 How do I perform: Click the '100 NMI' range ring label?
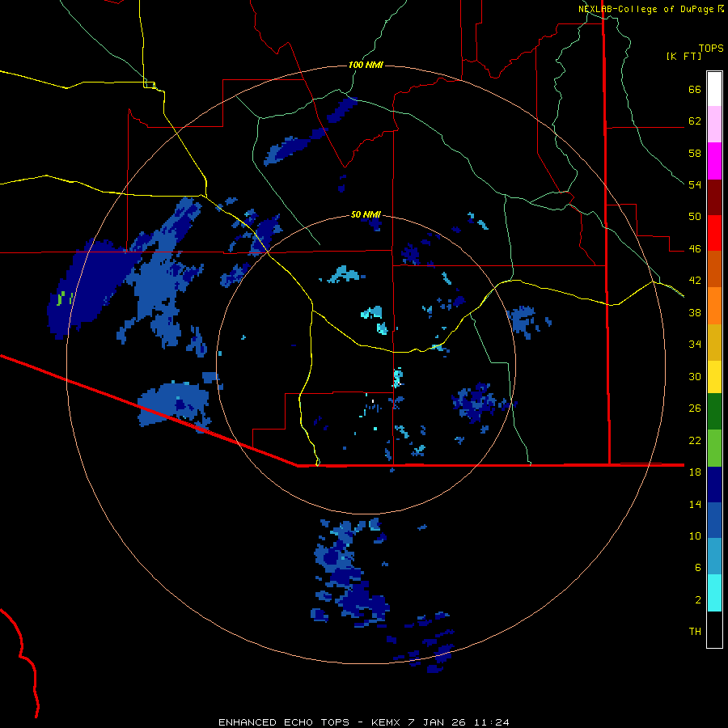click(366, 65)
